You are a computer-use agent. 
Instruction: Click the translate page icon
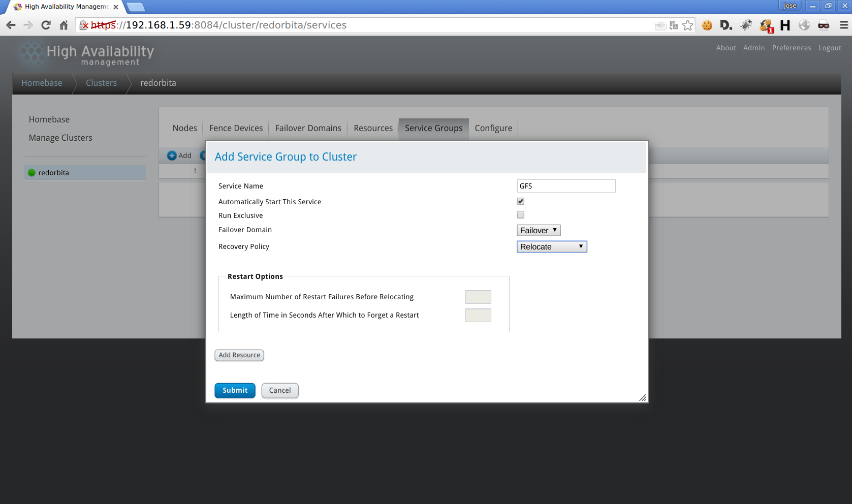(x=674, y=25)
